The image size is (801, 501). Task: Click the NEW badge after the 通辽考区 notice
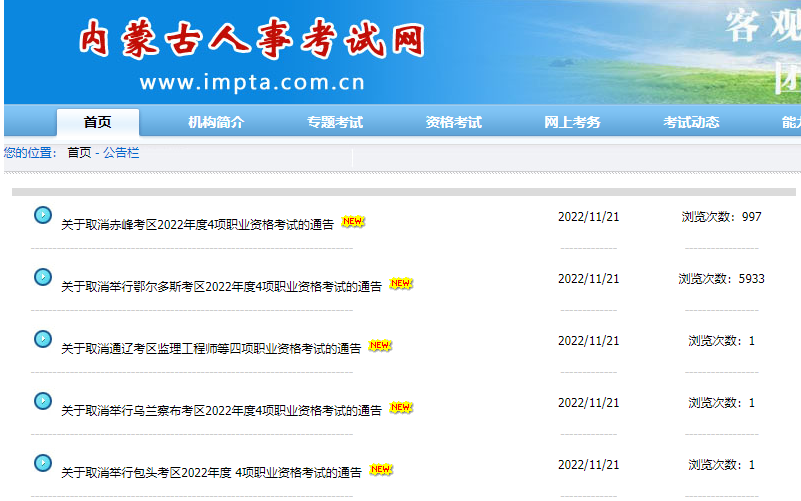380,346
